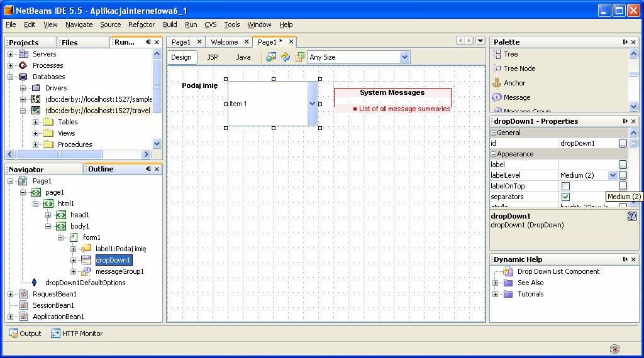
Task: Select the dropDown1 node in Outline
Action: click(113, 260)
